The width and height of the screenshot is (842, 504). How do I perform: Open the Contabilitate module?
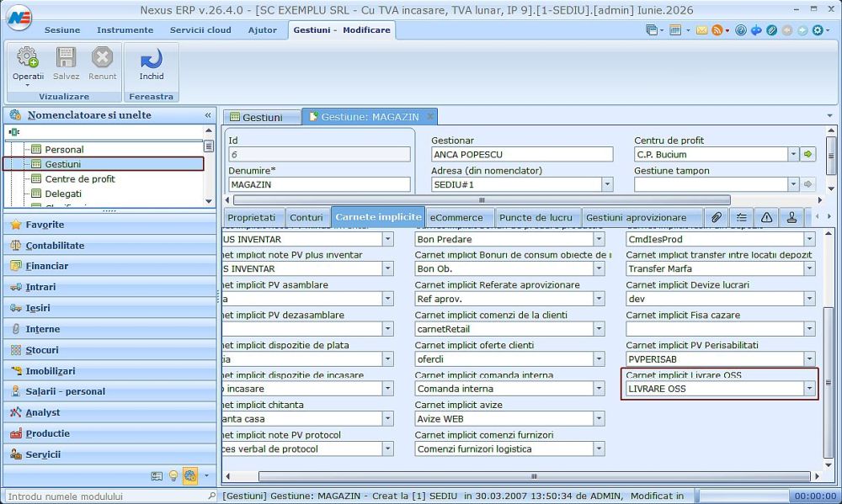click(x=109, y=246)
